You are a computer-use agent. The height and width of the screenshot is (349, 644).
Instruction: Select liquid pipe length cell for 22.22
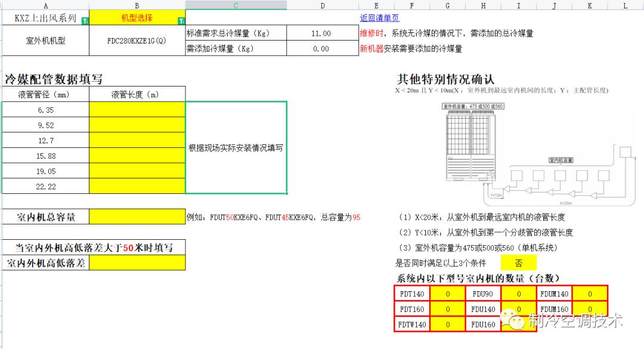[137, 186]
